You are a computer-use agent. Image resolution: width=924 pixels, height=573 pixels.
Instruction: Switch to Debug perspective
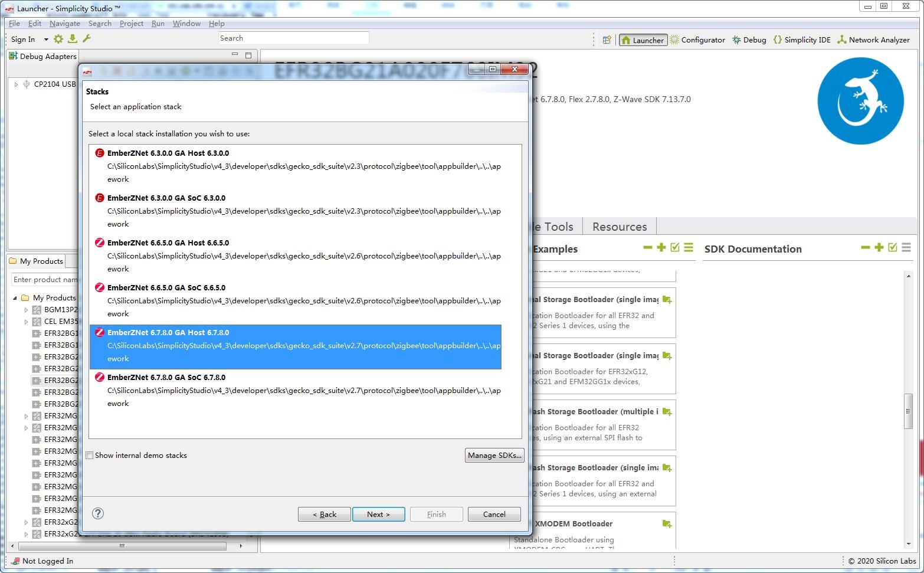coord(749,40)
